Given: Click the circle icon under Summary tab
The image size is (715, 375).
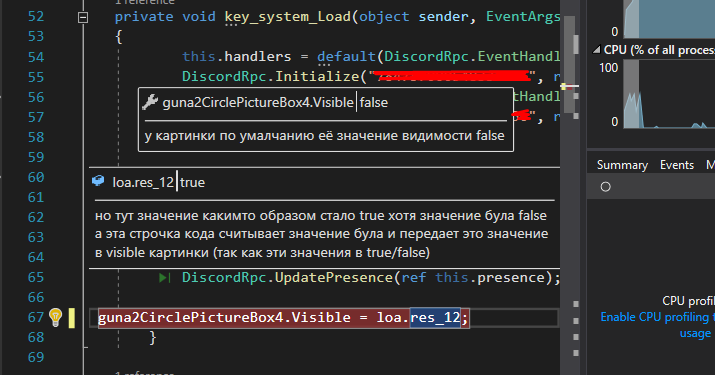Looking at the screenshot, I should click(x=606, y=187).
